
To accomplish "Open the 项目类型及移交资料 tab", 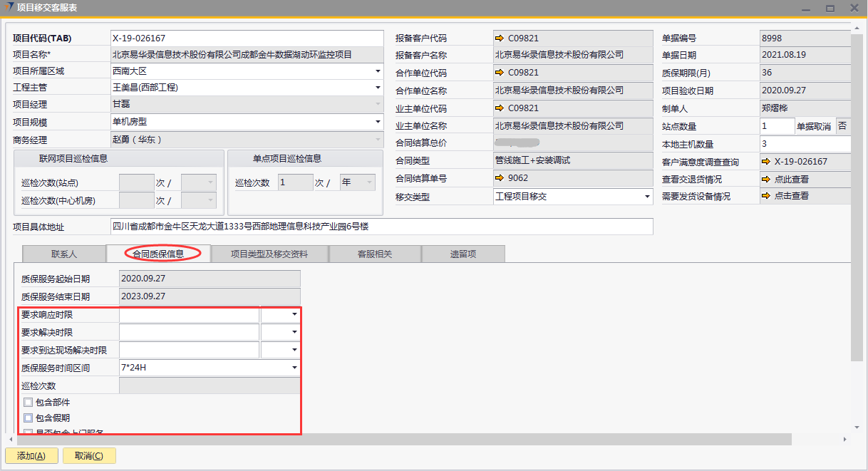I will point(269,254).
